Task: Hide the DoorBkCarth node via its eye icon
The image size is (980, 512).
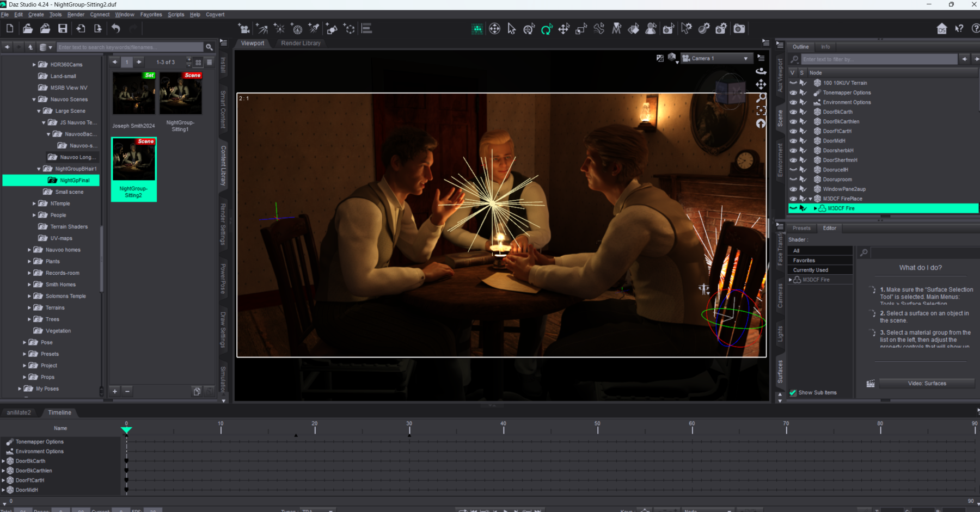Action: coord(793,112)
